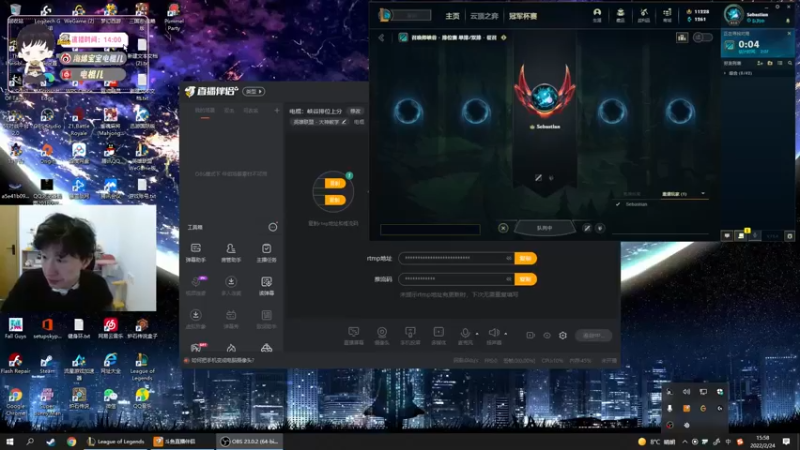Copy the stream key with the orange button
The width and height of the screenshot is (800, 450).
click(x=525, y=279)
